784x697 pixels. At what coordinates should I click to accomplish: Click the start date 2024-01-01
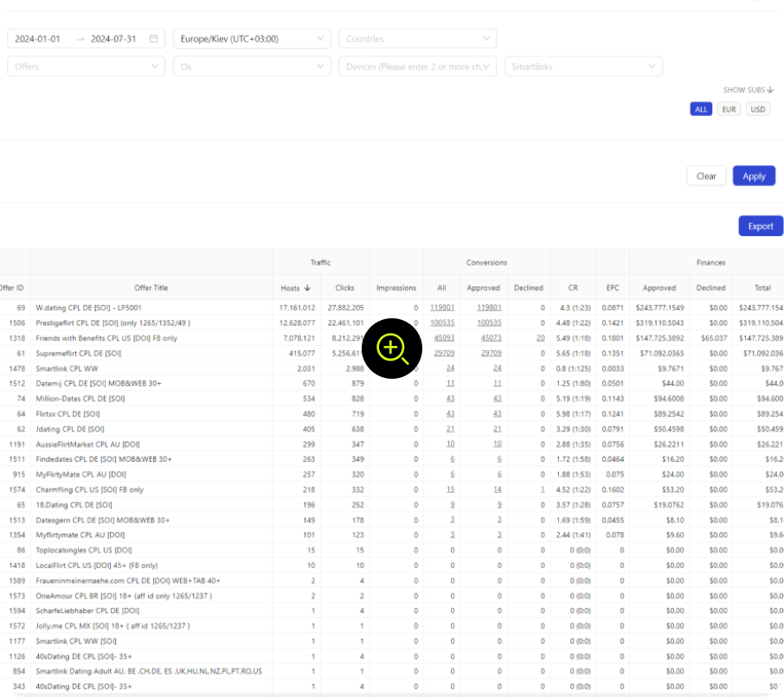click(37, 39)
